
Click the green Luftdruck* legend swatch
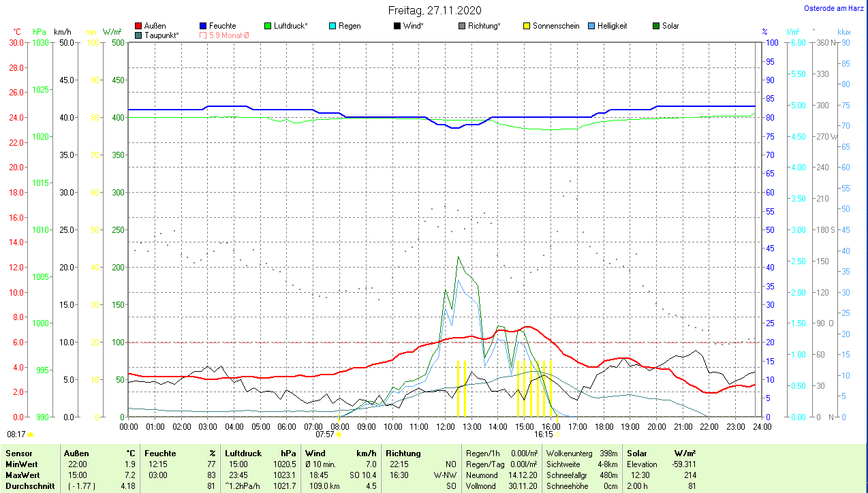pyautogui.click(x=268, y=26)
